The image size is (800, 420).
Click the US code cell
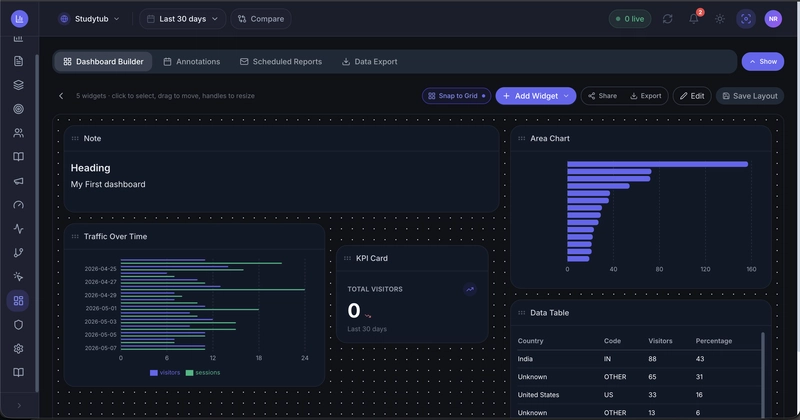coord(609,395)
